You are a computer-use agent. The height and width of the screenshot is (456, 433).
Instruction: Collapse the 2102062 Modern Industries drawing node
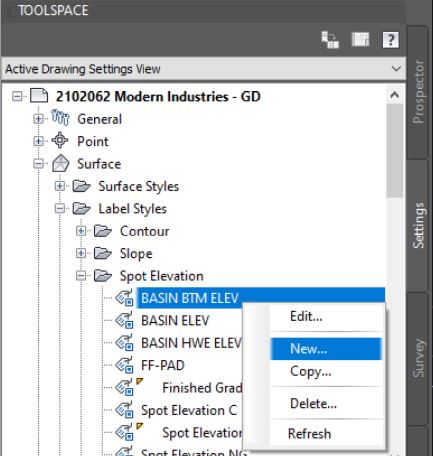pyautogui.click(x=17, y=96)
